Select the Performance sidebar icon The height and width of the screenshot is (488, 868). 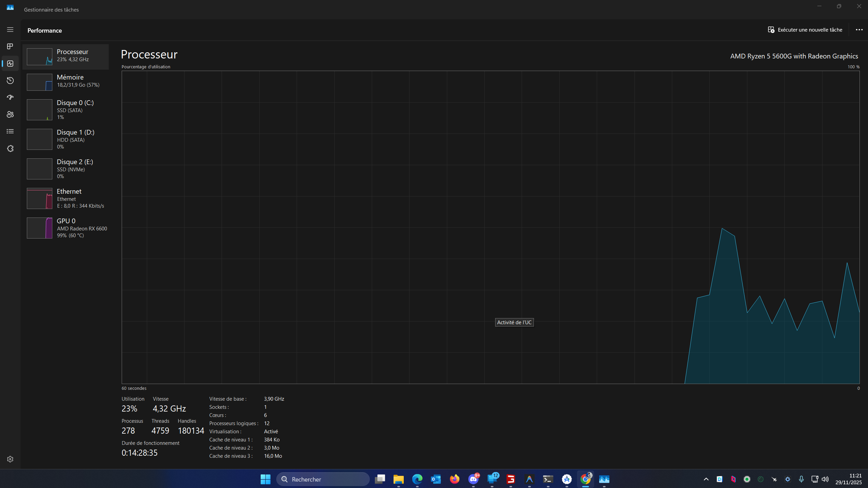pos(10,64)
